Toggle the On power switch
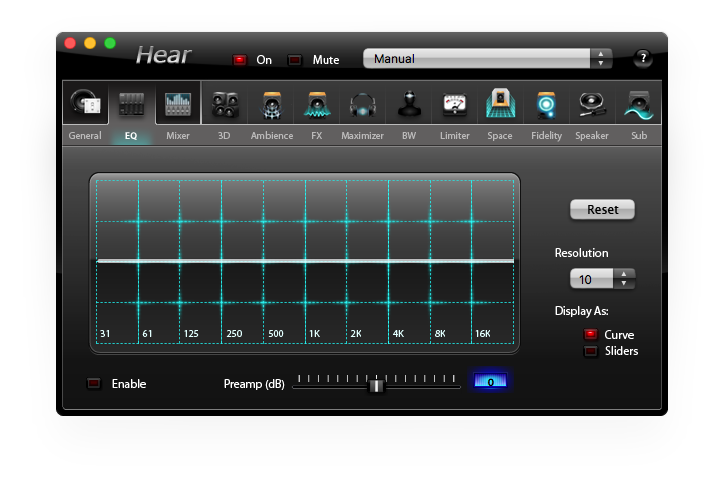 click(x=240, y=60)
